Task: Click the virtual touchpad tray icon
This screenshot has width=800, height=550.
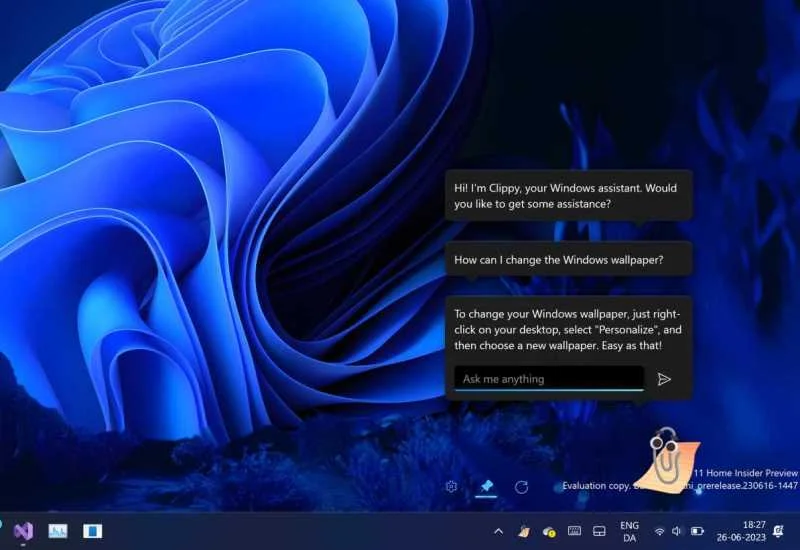Action: tap(600, 531)
